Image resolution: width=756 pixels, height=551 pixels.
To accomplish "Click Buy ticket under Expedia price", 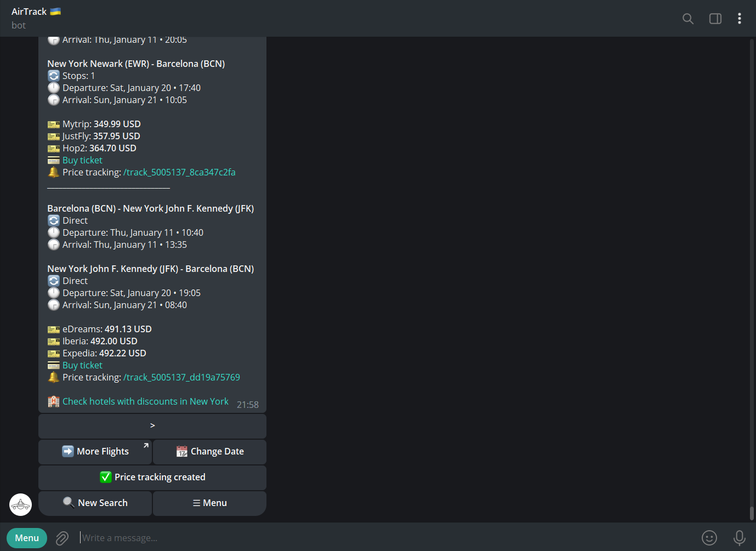I will coord(82,365).
